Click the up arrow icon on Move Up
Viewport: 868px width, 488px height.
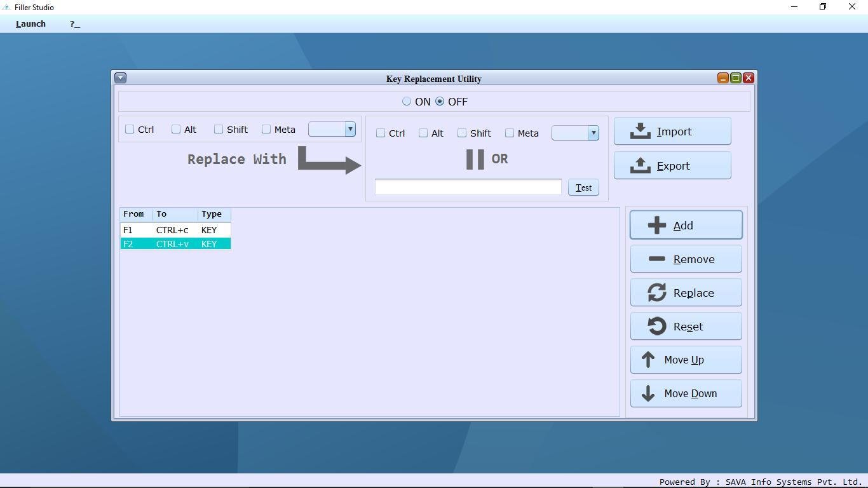click(x=648, y=360)
